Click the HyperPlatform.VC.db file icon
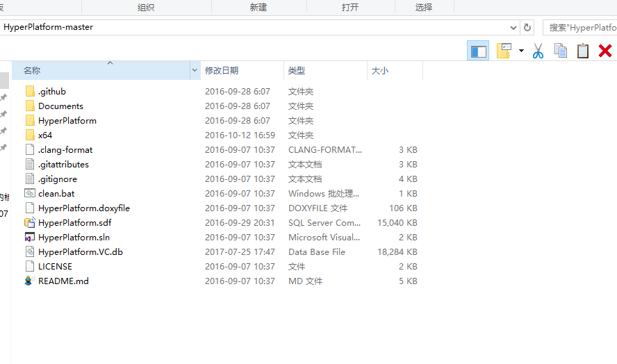The width and height of the screenshot is (617, 364). (30, 251)
